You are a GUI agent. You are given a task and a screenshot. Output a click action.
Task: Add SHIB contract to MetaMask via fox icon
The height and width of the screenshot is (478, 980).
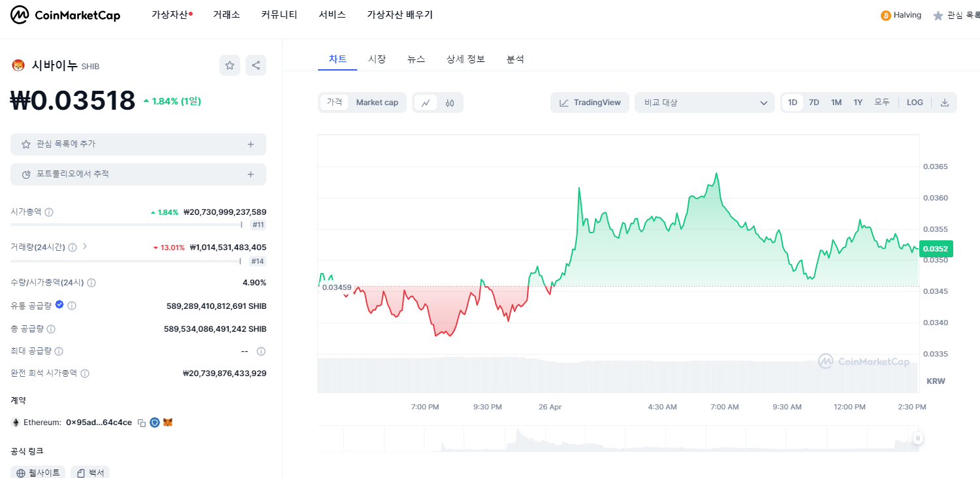point(168,422)
